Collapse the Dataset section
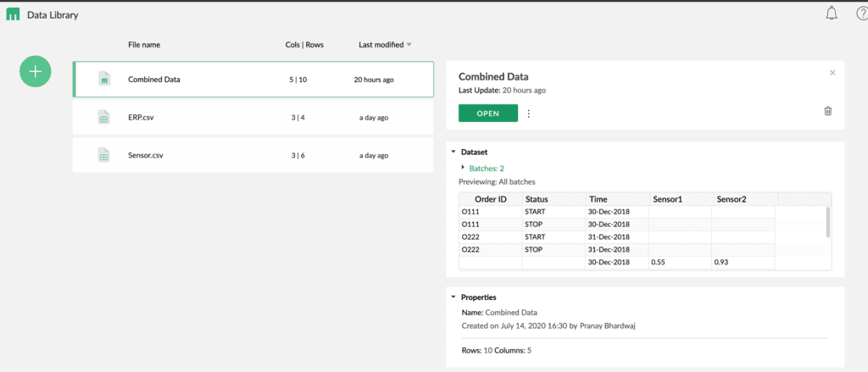 [x=453, y=152]
